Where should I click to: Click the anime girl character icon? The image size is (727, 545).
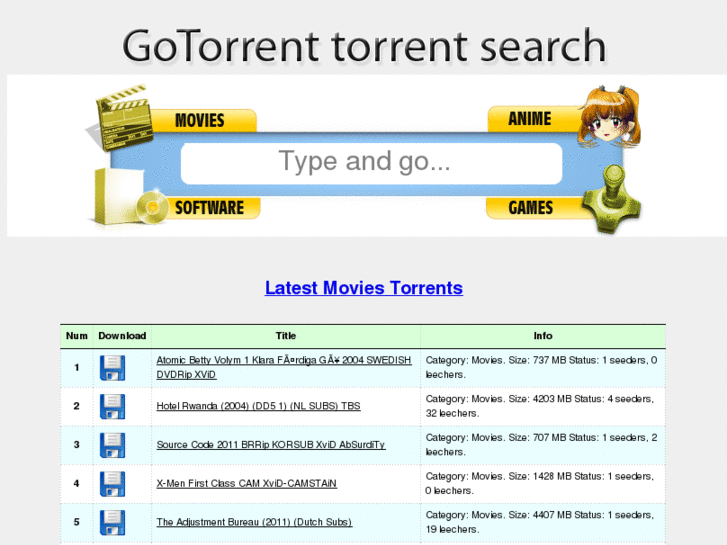coord(609,116)
